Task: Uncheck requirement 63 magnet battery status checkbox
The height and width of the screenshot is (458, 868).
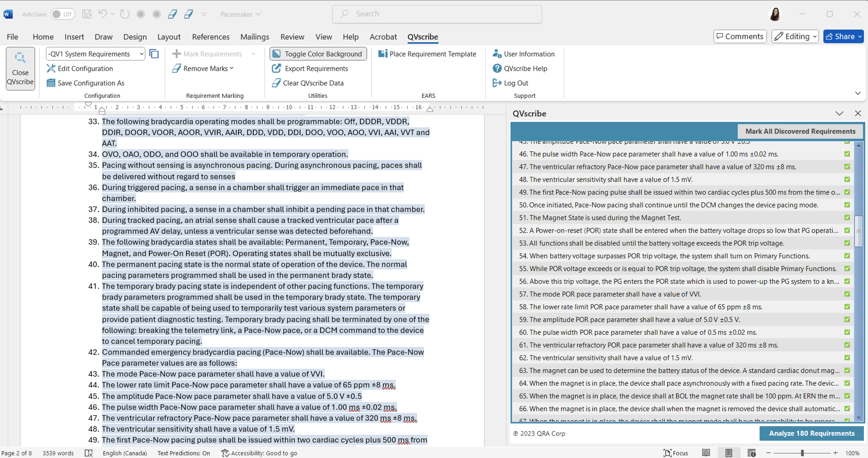Action: (x=847, y=370)
